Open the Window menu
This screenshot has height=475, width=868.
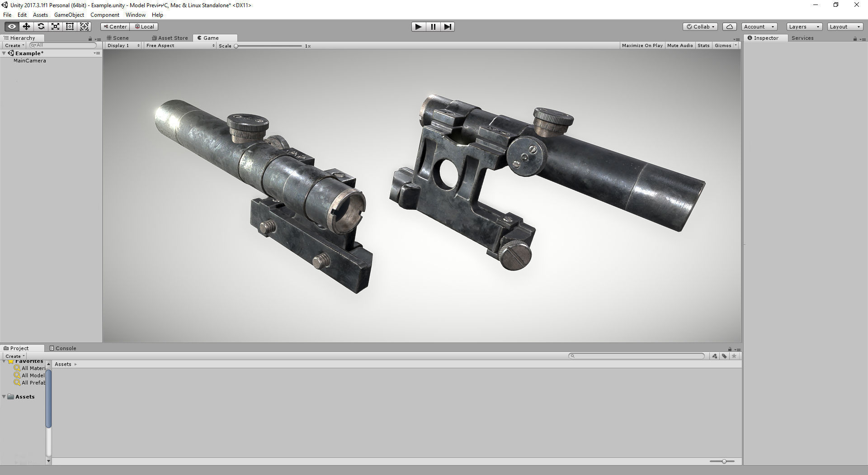136,15
